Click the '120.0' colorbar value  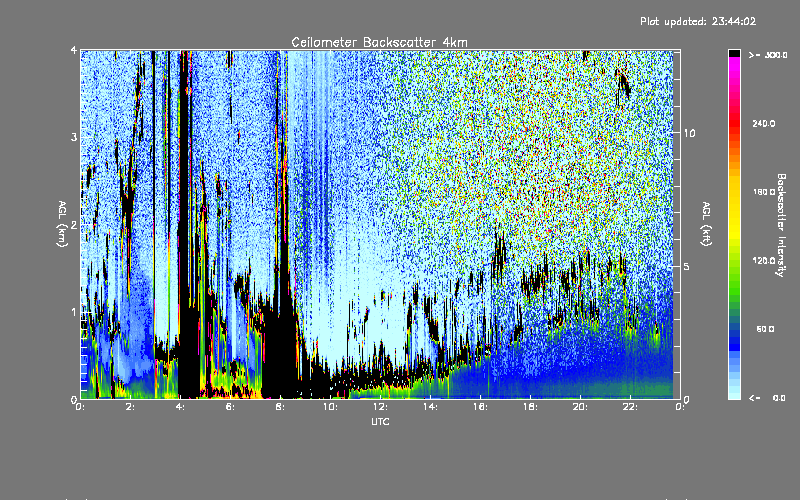764,260
